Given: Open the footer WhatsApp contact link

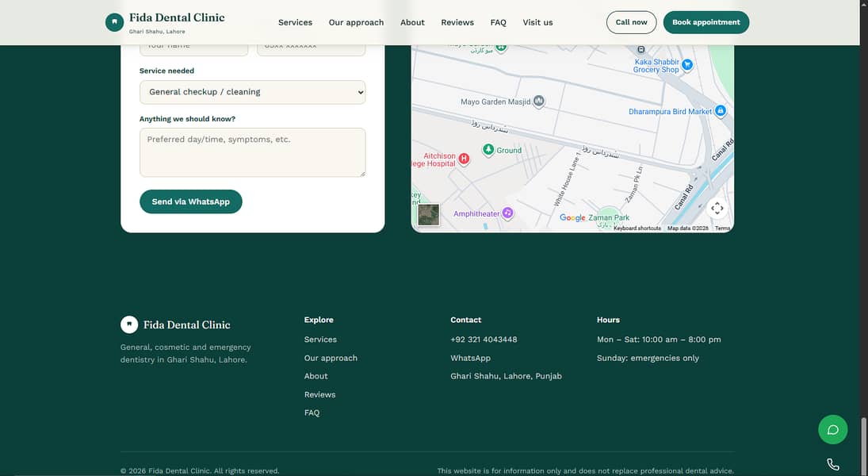Looking at the screenshot, I should [x=471, y=358].
